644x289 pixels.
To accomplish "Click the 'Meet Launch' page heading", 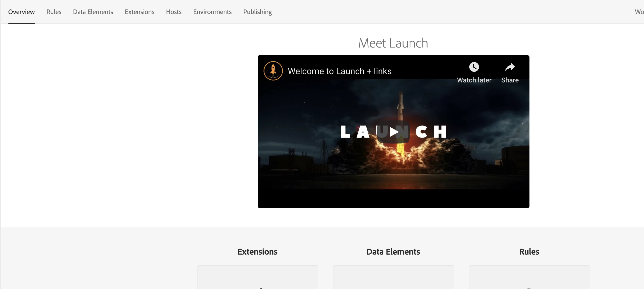I will tap(393, 43).
